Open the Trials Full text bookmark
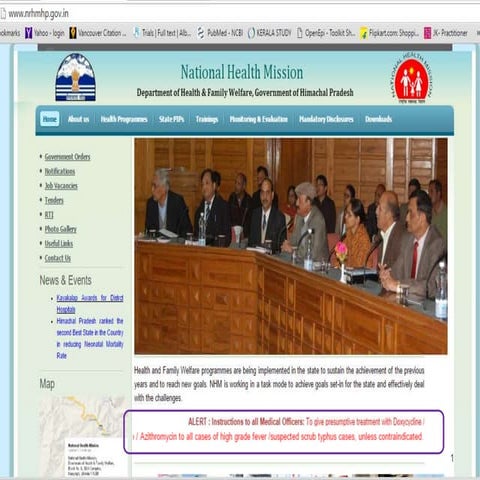Viewport: 480px width, 480px height. [x=162, y=33]
